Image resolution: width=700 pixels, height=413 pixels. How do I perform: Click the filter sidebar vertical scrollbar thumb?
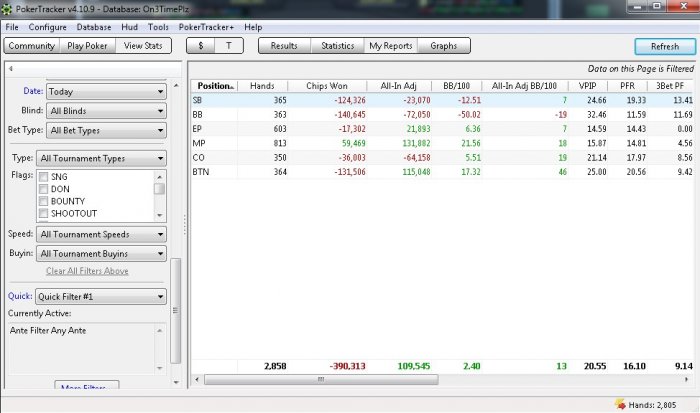(175, 311)
